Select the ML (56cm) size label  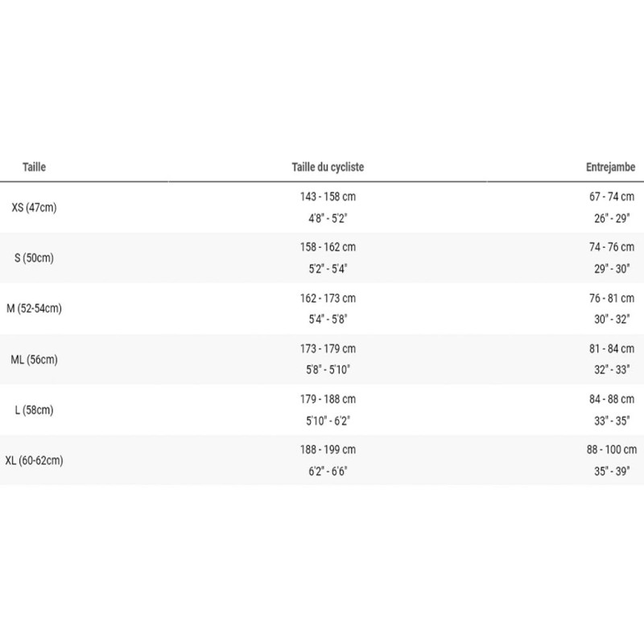34,360
